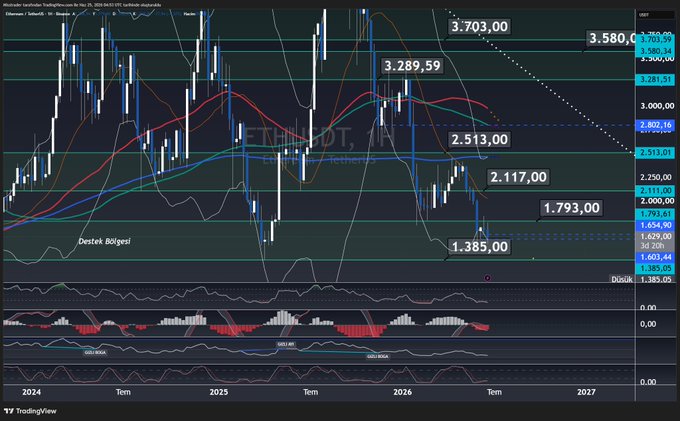Click the cyan 2.111,00 price tag on axis
Screen dimensions: 680x421
point(655,190)
